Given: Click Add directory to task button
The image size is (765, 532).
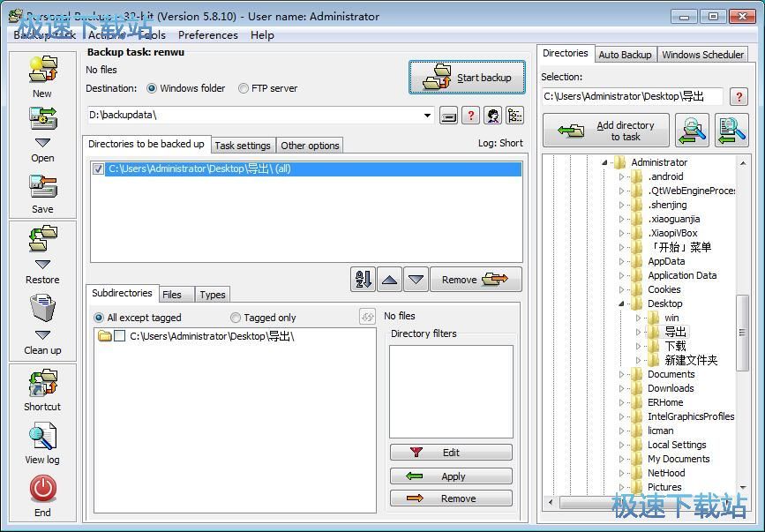Looking at the screenshot, I should coord(606,131).
